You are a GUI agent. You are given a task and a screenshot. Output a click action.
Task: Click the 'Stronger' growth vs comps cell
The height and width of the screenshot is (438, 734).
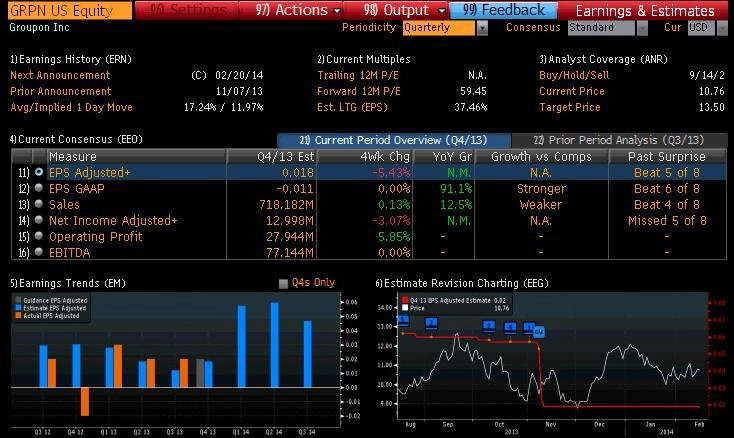(x=541, y=189)
